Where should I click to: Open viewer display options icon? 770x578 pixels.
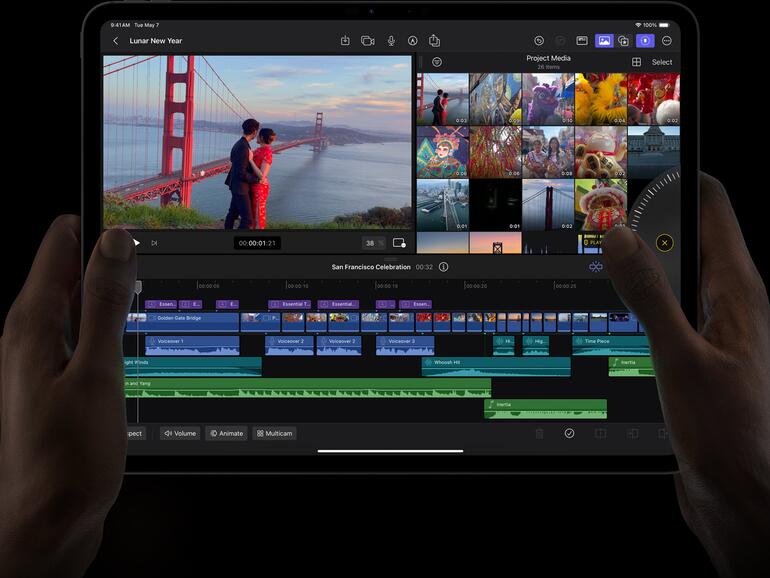[x=399, y=243]
